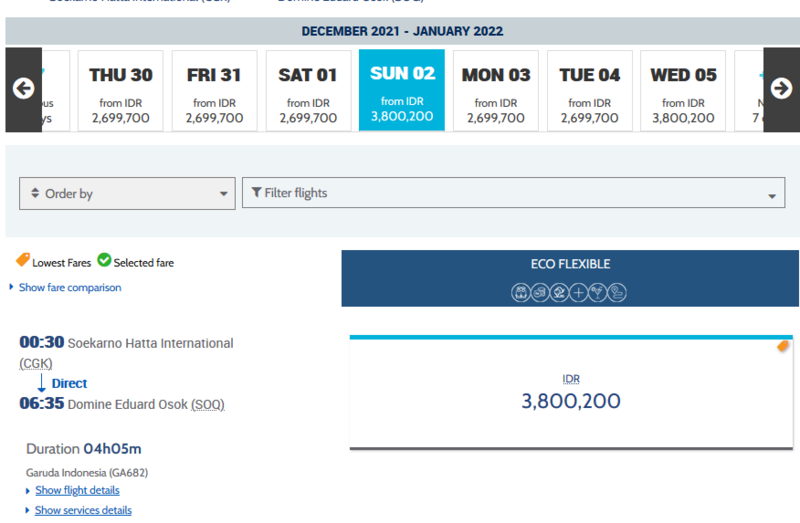The height and width of the screenshot is (523, 800).
Task: Click the CGK airport code abbreviation
Action: tap(36, 363)
